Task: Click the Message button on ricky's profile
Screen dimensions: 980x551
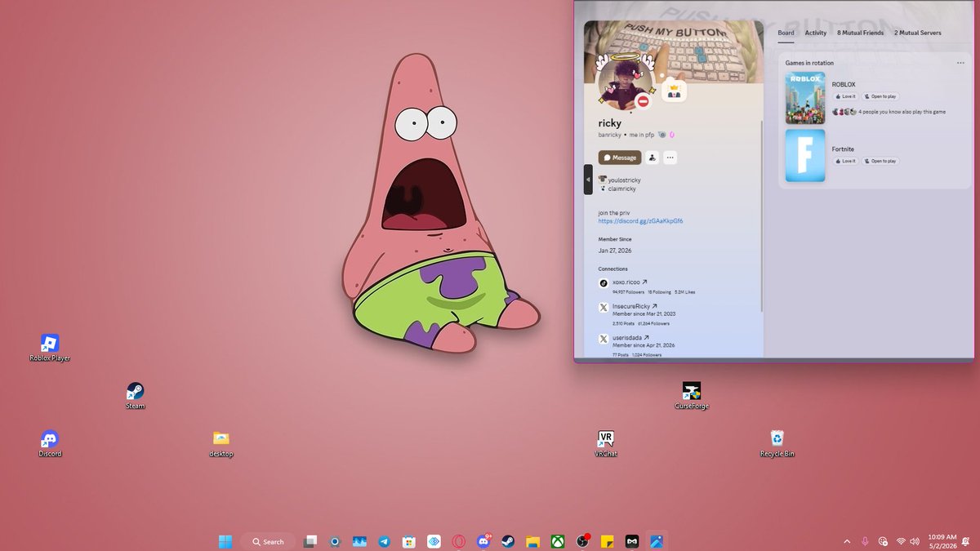Action: click(620, 158)
